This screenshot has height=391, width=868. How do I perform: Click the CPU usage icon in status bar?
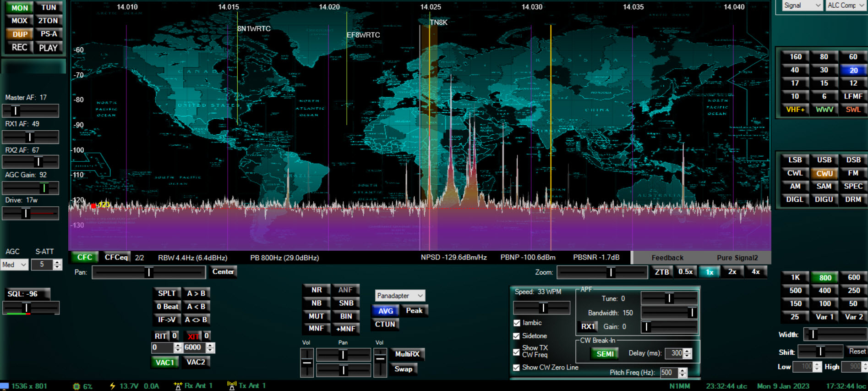coord(76,386)
